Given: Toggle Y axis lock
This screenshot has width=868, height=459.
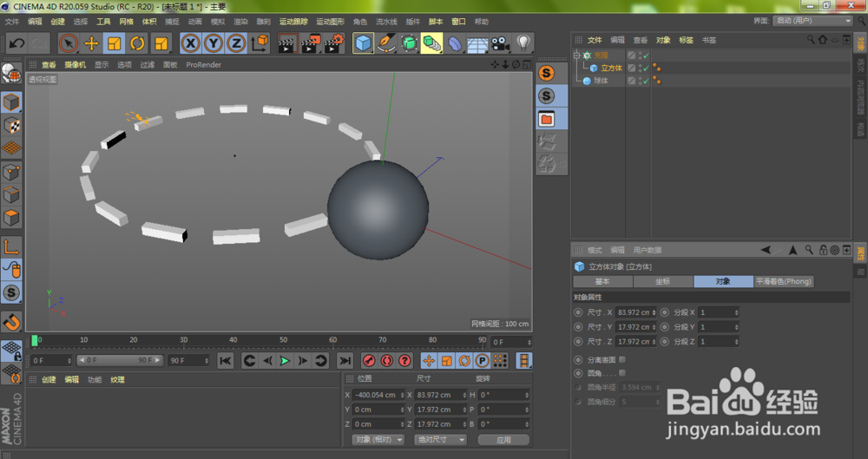Looking at the screenshot, I should pyautogui.click(x=214, y=43).
